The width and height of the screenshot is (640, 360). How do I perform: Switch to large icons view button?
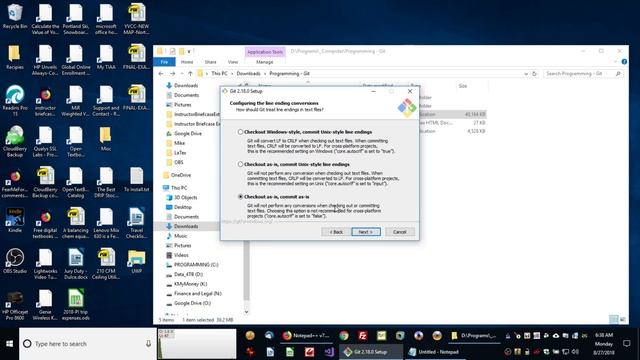pyautogui.click(x=622, y=319)
